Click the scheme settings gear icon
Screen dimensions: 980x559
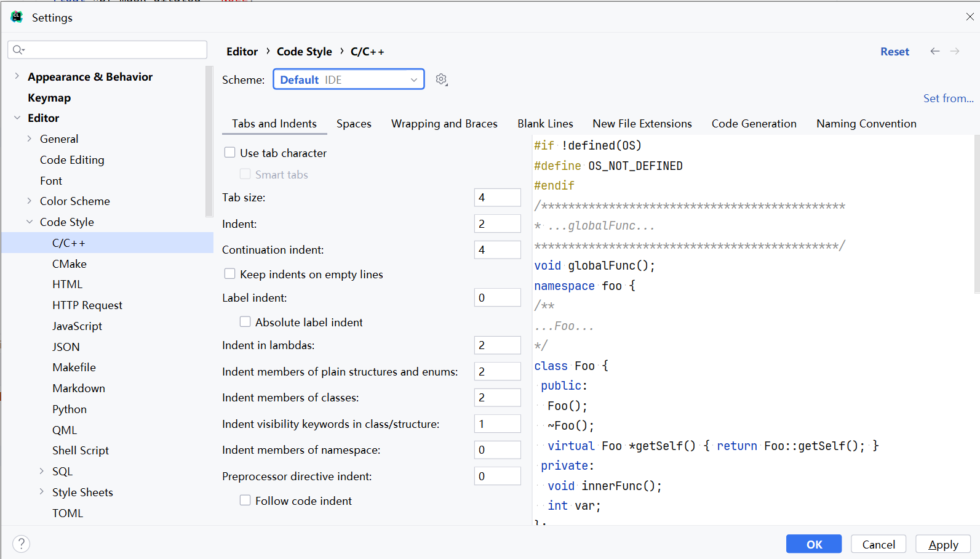pos(441,79)
